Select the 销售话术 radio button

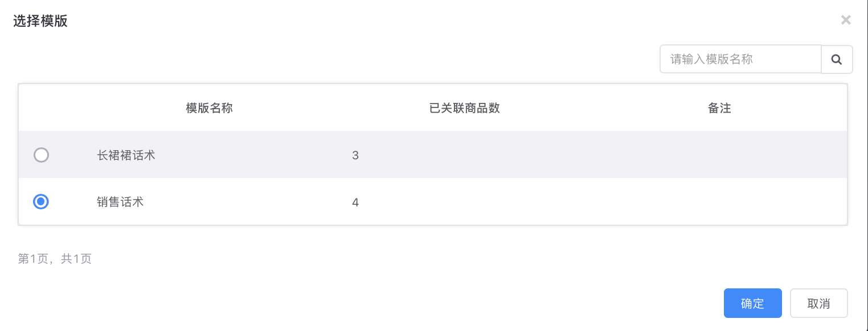[x=41, y=201]
